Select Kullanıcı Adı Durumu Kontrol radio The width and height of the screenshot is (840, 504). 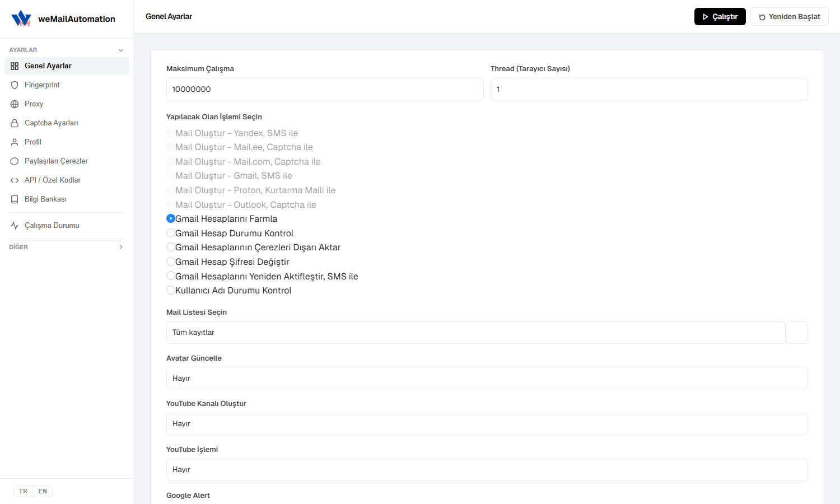point(171,290)
